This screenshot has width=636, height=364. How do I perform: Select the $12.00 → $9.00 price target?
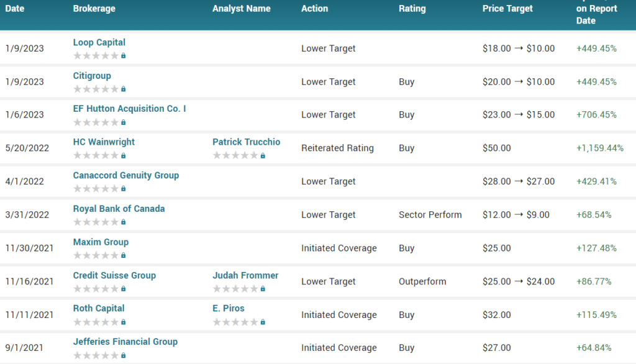tap(516, 215)
